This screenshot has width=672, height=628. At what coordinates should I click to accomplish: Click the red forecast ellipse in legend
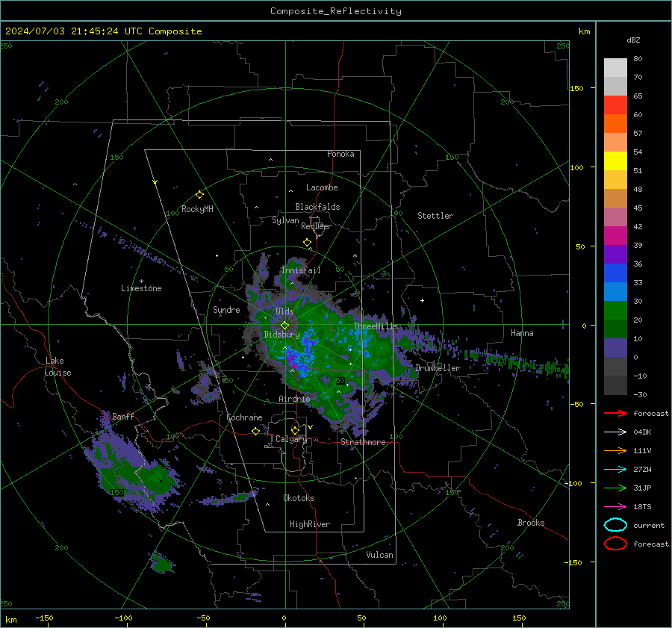615,544
